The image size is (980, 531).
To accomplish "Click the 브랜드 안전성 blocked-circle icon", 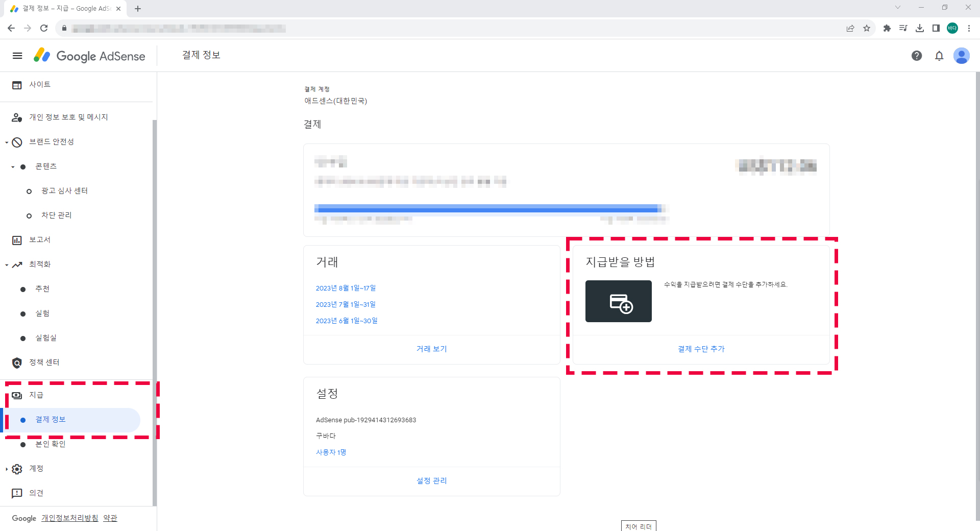I will click(x=17, y=142).
